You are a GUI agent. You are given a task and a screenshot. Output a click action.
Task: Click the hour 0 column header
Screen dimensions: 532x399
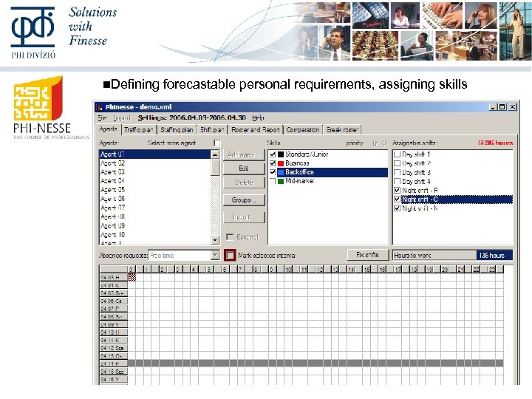pos(132,270)
